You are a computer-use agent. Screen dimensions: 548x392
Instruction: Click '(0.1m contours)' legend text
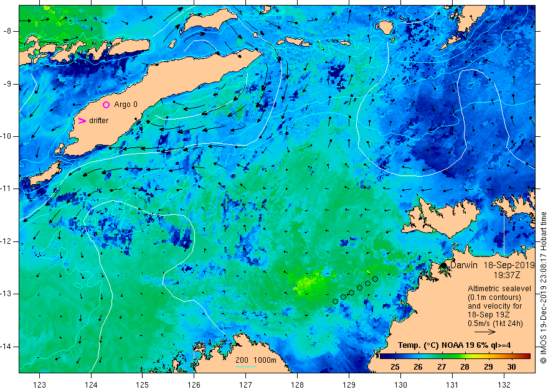point(494,297)
